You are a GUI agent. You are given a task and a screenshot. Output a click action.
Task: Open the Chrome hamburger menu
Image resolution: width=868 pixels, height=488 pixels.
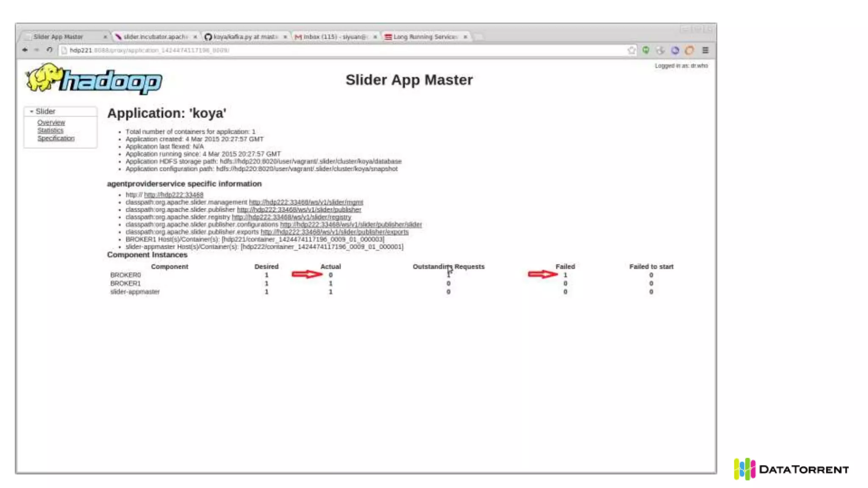coord(705,50)
